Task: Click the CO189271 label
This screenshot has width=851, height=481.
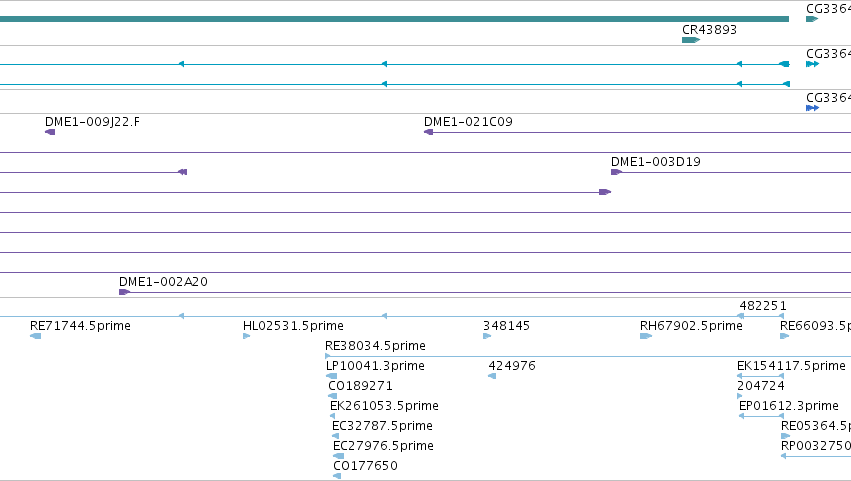Action: 360,386
